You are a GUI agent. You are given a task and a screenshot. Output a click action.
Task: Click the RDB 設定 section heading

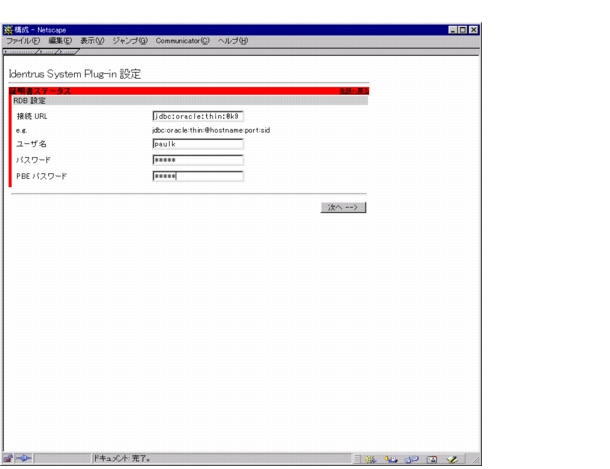click(30, 101)
